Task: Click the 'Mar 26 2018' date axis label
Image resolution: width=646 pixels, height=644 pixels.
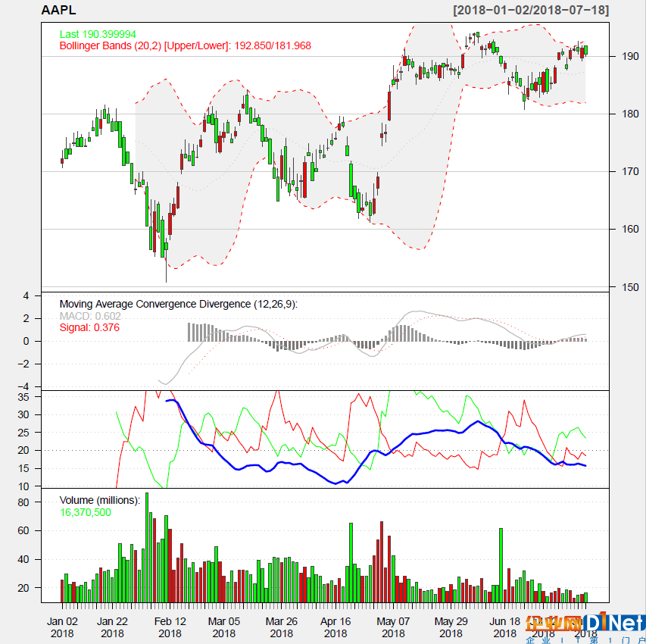Action: tap(282, 627)
